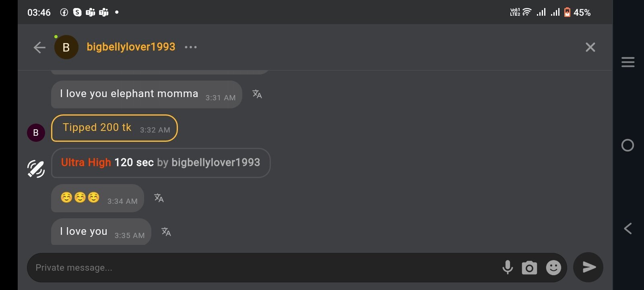Tap the vibration toy icon
The image size is (644, 290).
36,169
